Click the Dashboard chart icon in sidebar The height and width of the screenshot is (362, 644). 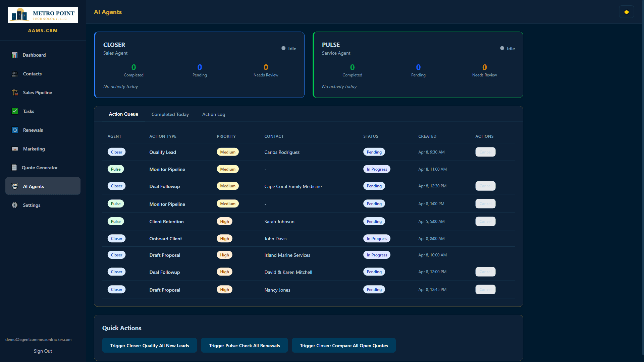tap(15, 55)
